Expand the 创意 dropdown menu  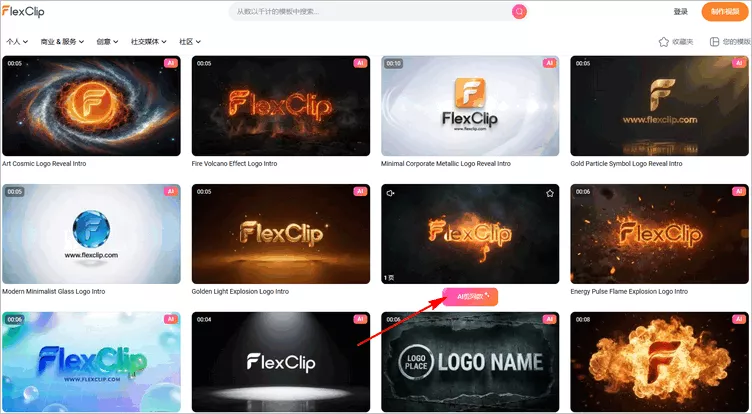coord(107,42)
